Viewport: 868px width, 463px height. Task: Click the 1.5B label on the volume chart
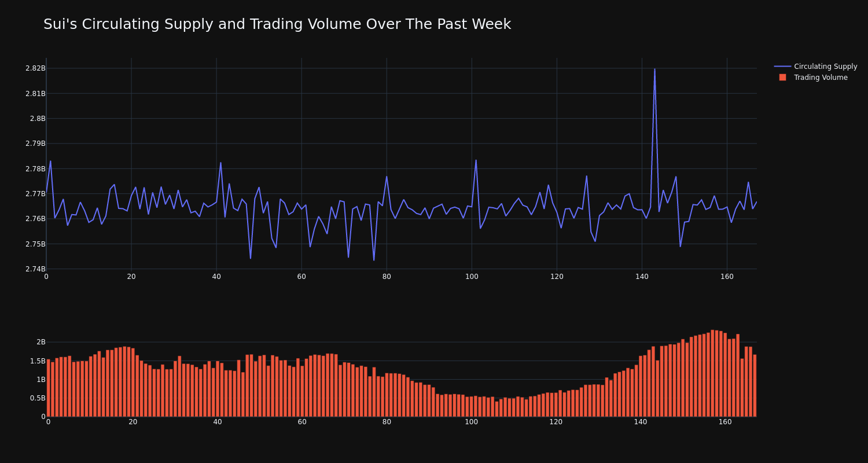38,361
